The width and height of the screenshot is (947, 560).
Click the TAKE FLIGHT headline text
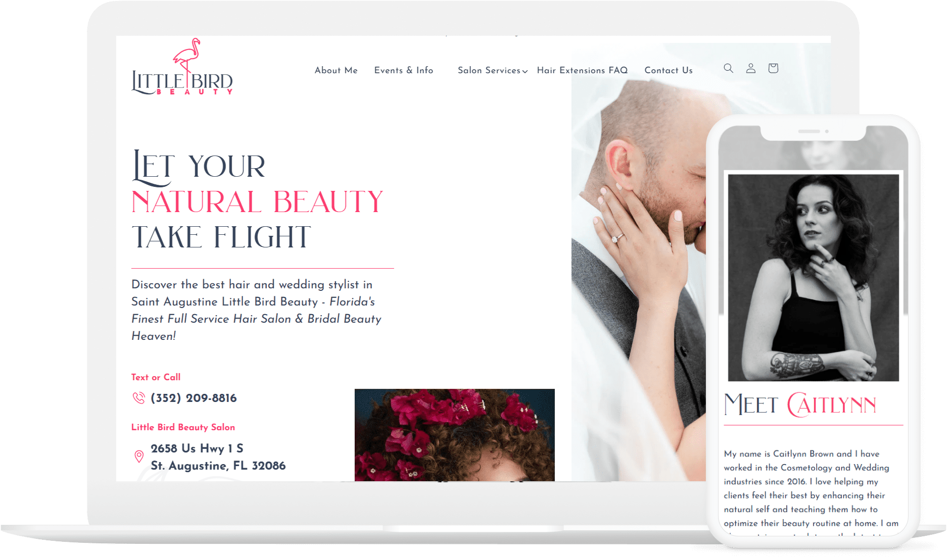coord(221,237)
